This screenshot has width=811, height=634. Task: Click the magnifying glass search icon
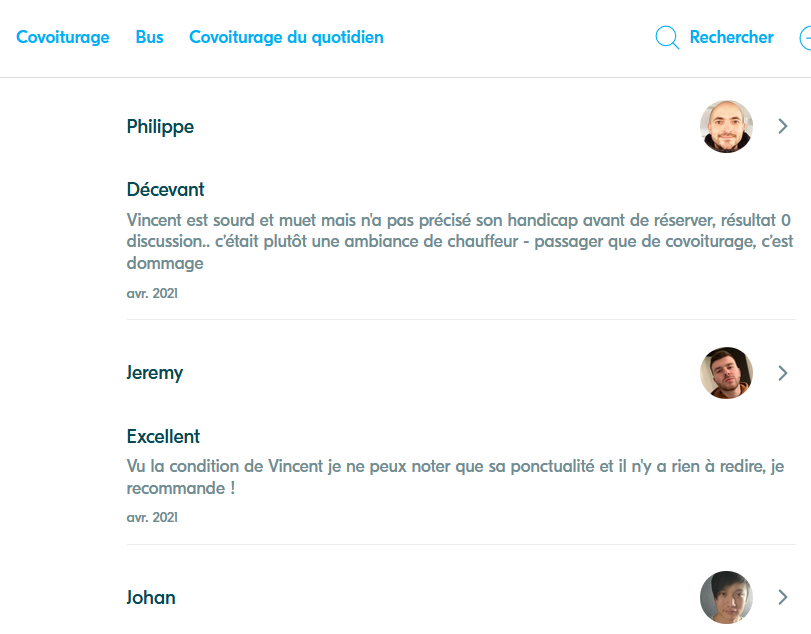667,37
